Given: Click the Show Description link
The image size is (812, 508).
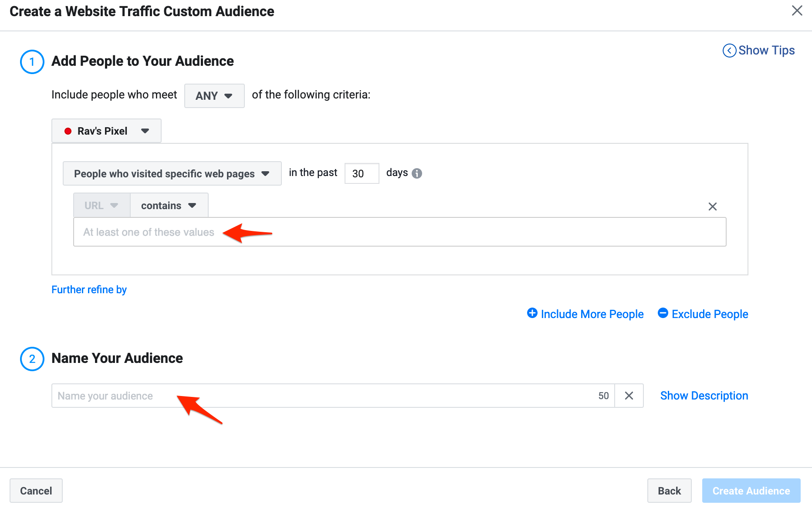Looking at the screenshot, I should click(704, 396).
